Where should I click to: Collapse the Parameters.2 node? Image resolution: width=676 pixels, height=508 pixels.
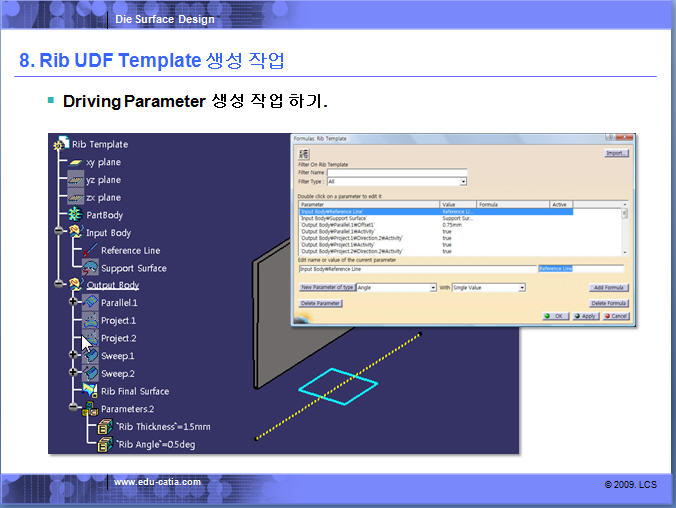coord(73,409)
